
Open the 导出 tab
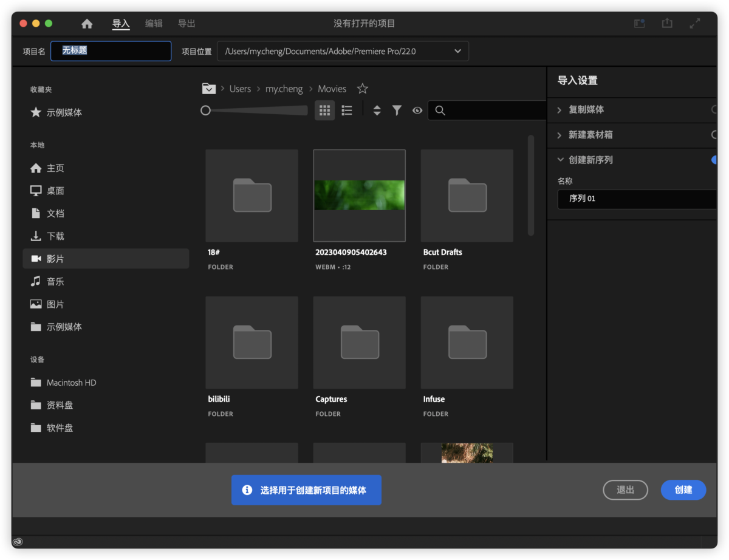coord(187,23)
